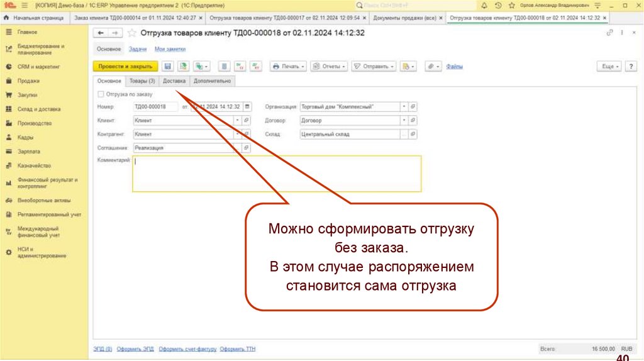
Task: Click the Оформить счет-фактуру link
Action: tap(187, 349)
